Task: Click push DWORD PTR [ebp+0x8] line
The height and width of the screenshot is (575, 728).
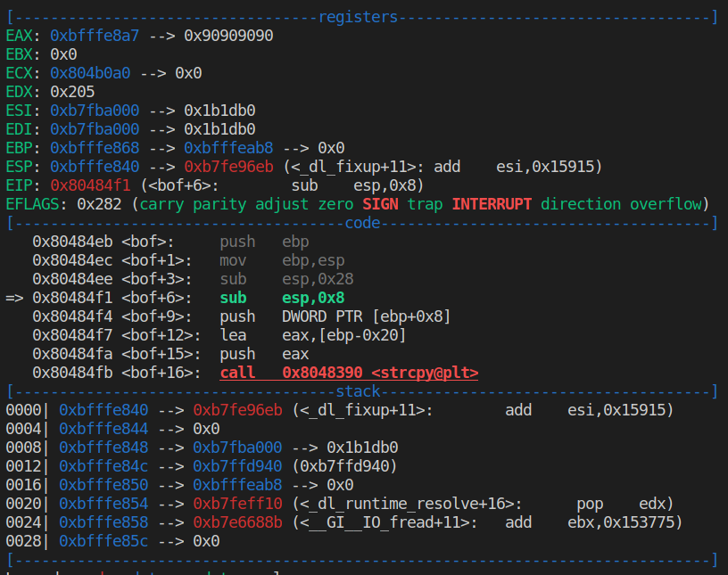Action: 335,316
